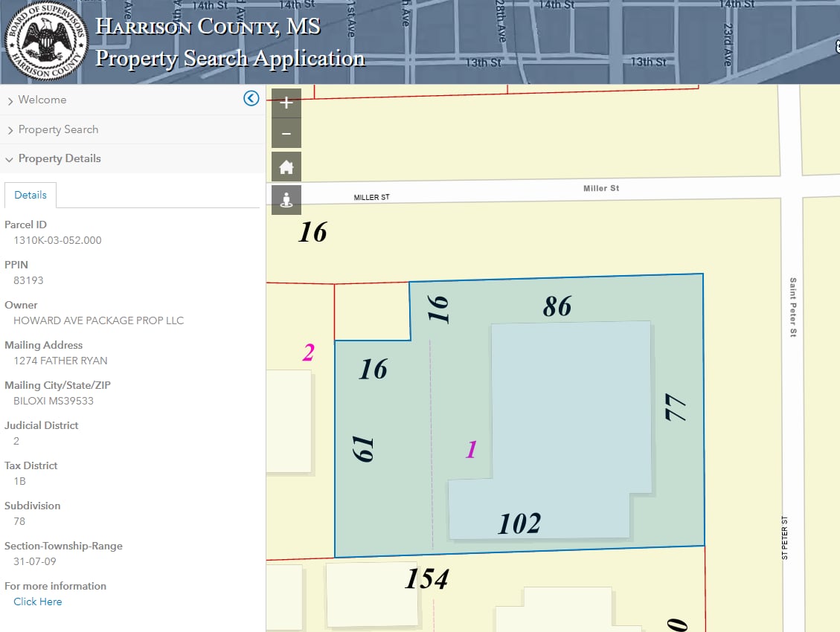Image resolution: width=840 pixels, height=632 pixels.
Task: Click the home icon to reset map extent
Action: pyautogui.click(x=286, y=167)
